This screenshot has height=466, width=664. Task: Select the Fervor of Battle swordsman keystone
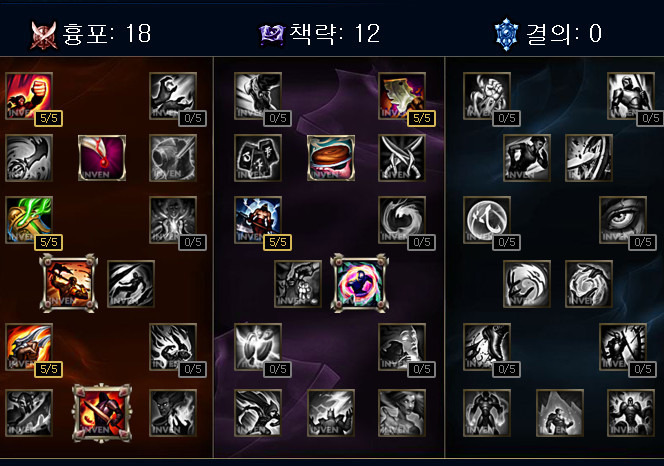[x=102, y=413]
